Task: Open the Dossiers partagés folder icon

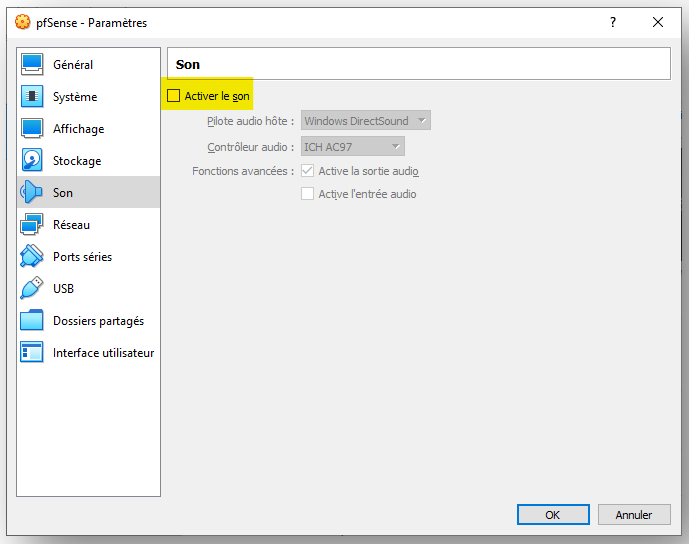Action: 32,320
